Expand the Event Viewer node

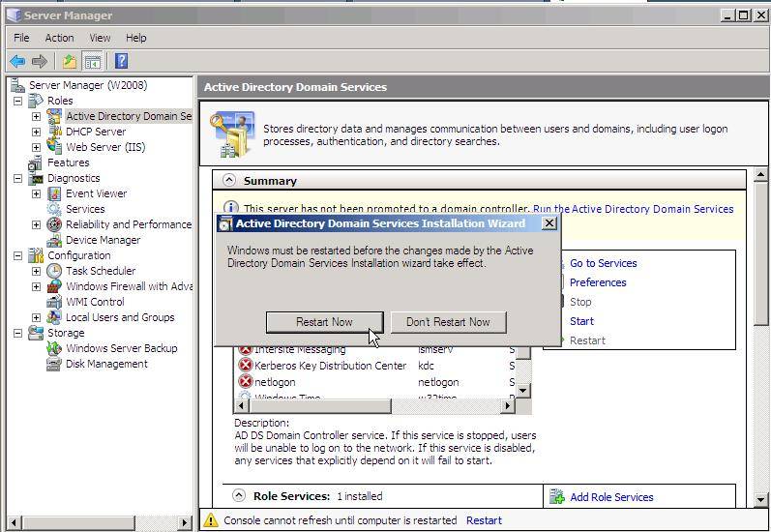[x=37, y=193]
